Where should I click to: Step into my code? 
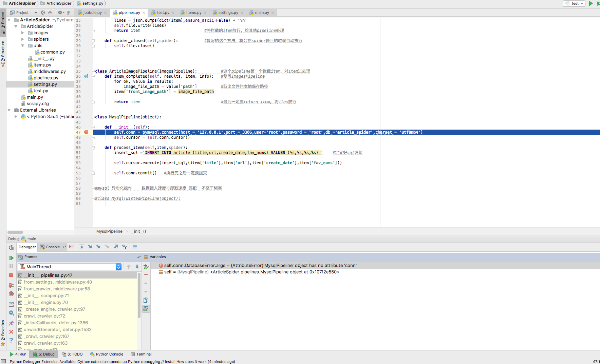click(x=98, y=247)
